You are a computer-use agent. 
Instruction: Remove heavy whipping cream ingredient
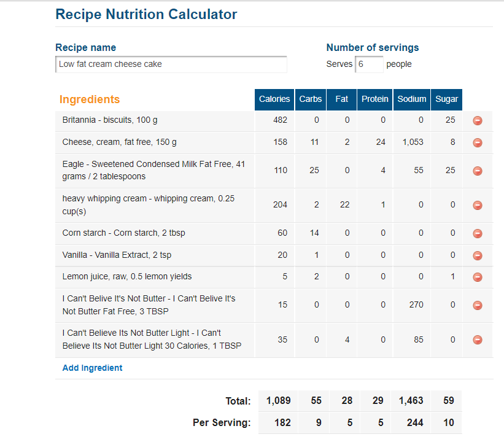[x=478, y=205]
